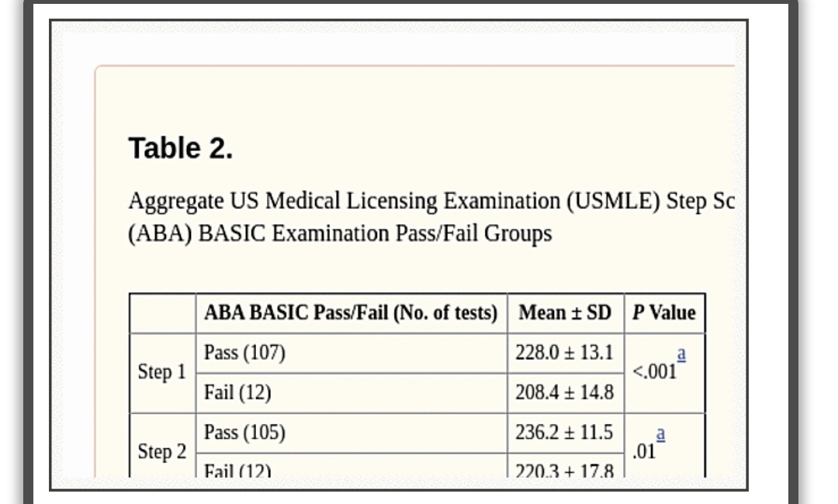Open footnote link 'a' beside .01

[660, 433]
